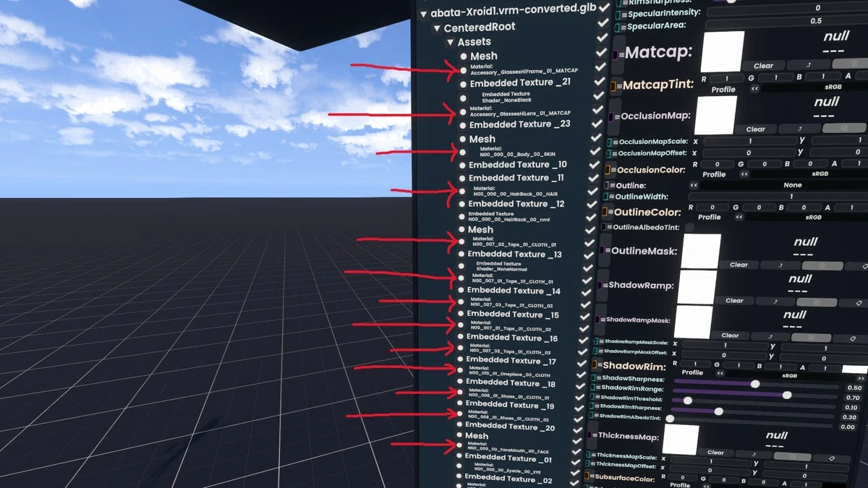Click the OutlineWidth field drive icon
This screenshot has height=488, width=868.
tap(606, 197)
